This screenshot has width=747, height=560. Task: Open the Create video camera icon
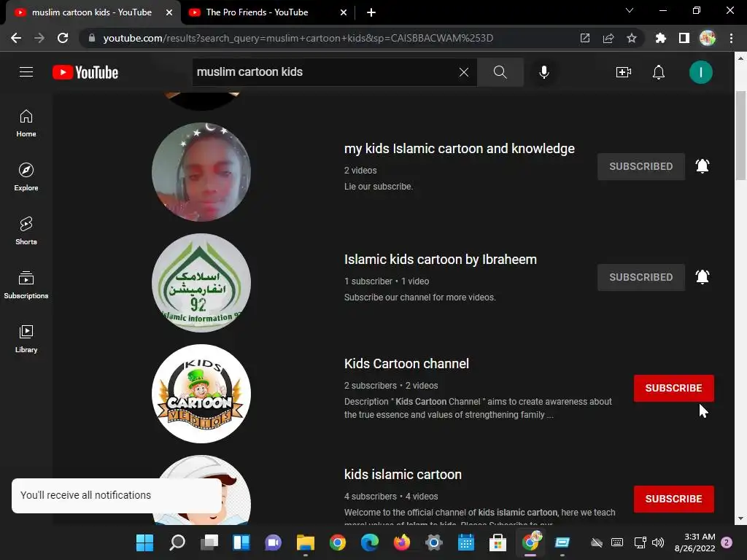click(x=623, y=72)
